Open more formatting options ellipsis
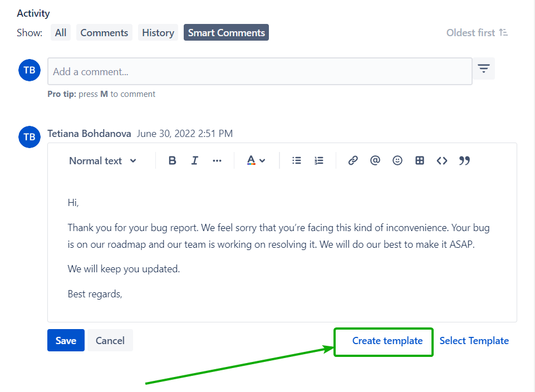Viewport: 535px width, 392px height. 217,160
